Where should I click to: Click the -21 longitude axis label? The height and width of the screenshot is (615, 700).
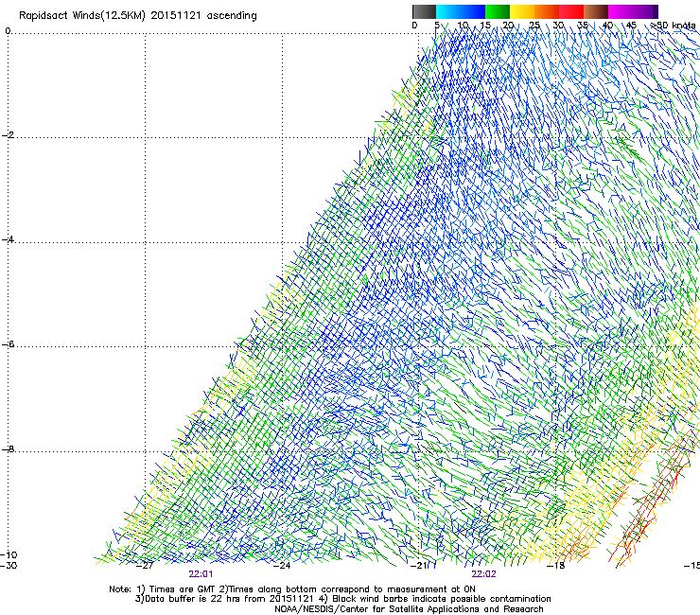[x=419, y=566]
